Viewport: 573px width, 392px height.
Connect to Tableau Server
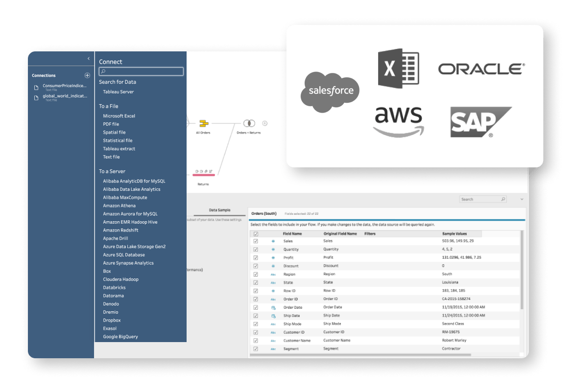[119, 92]
